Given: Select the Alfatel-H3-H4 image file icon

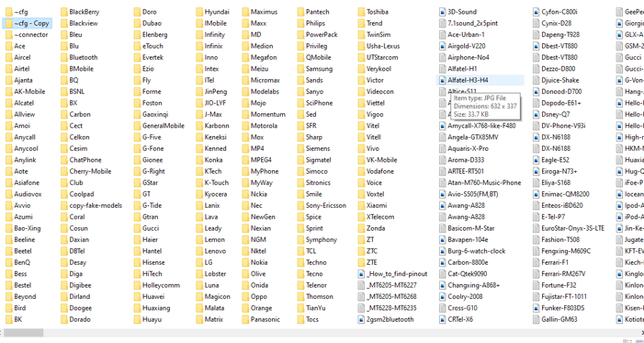Looking at the screenshot, I should tap(442, 80).
